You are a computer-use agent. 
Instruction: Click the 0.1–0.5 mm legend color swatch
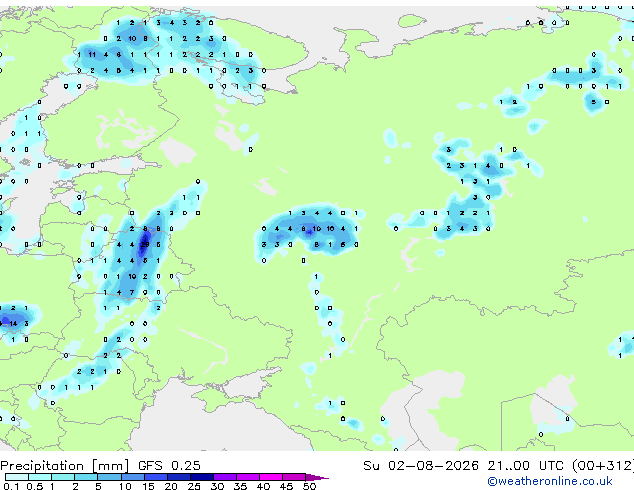17,477
